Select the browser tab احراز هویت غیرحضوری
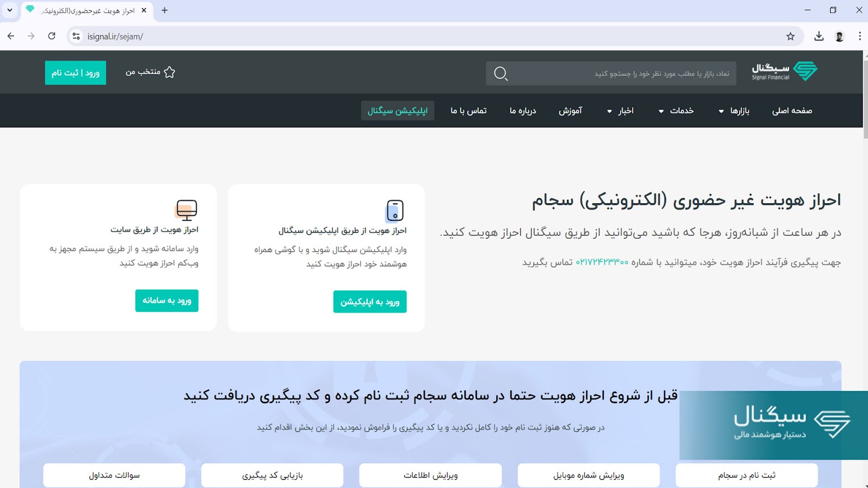 click(x=87, y=10)
